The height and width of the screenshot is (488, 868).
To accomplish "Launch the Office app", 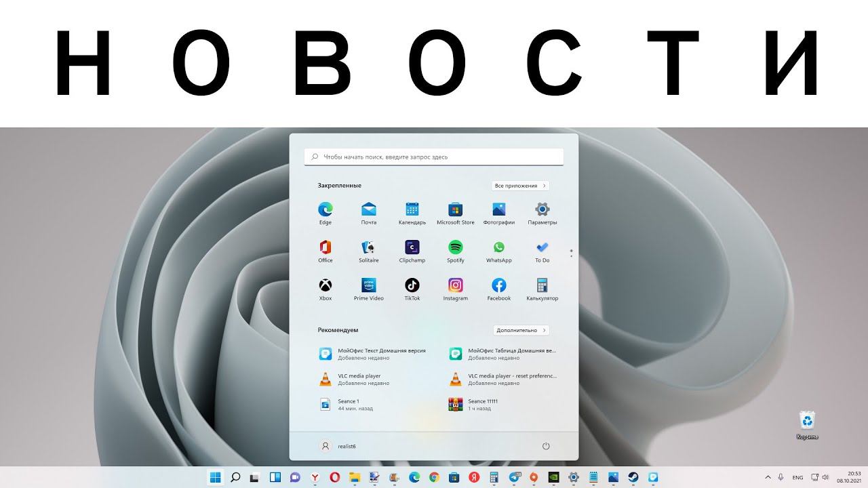I will [x=325, y=251].
